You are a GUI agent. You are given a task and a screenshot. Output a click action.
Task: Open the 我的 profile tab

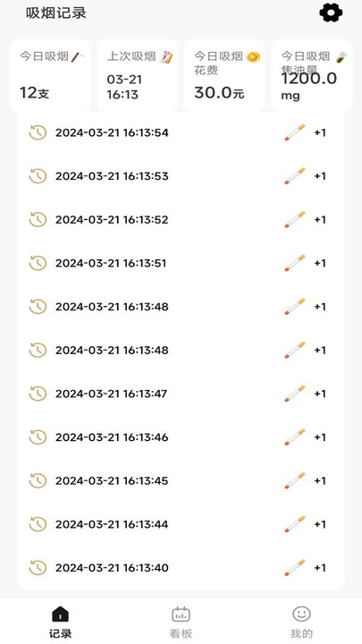coord(302,622)
